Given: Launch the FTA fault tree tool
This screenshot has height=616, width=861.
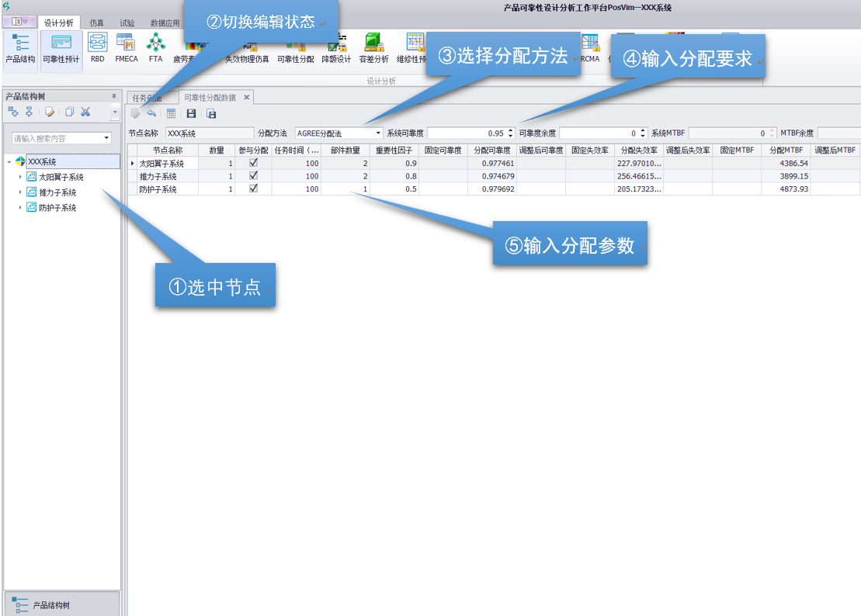Looking at the screenshot, I should [155, 48].
